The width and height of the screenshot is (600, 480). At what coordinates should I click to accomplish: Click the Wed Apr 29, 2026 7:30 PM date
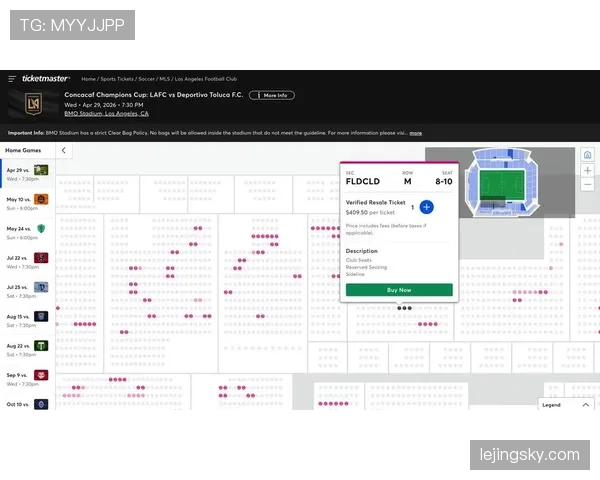[x=104, y=105]
